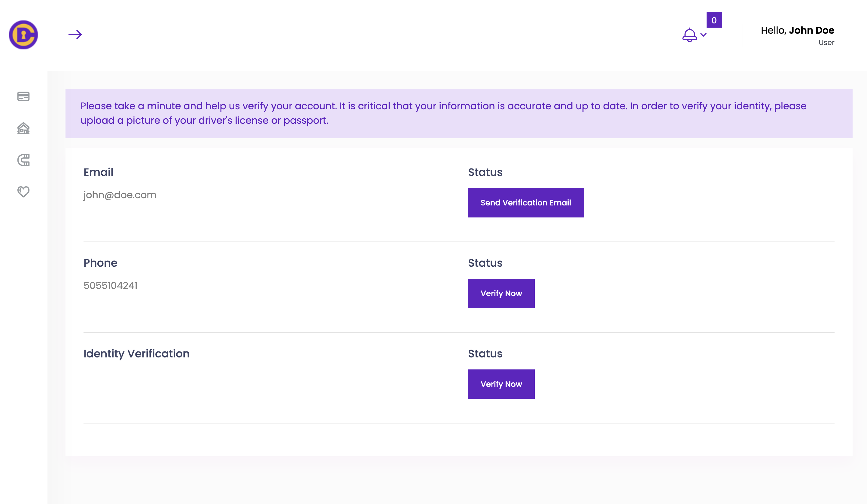Click the Send Verification Email button
This screenshot has width=867, height=504.
click(x=526, y=203)
